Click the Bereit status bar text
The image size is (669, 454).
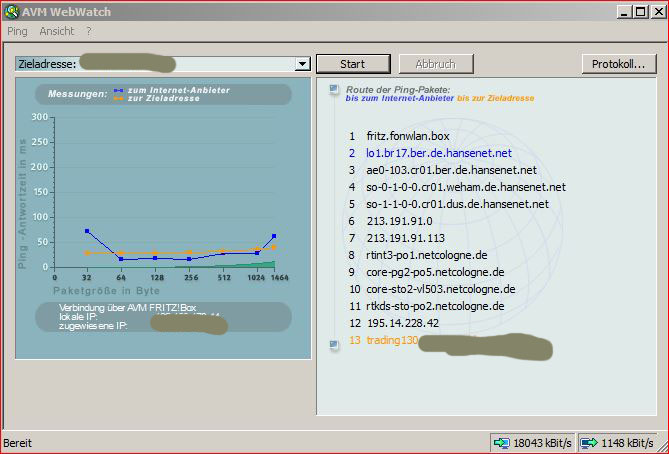(17, 443)
